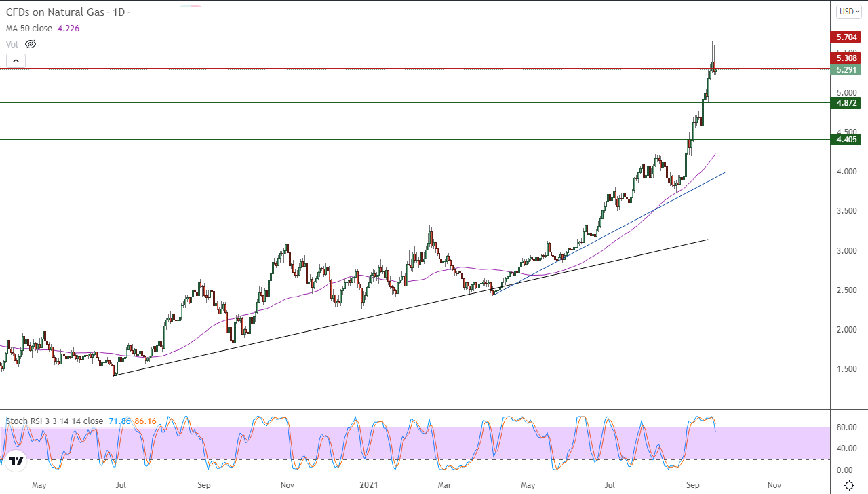Click the 5.291 current price label
The image size is (868, 494).
846,69
